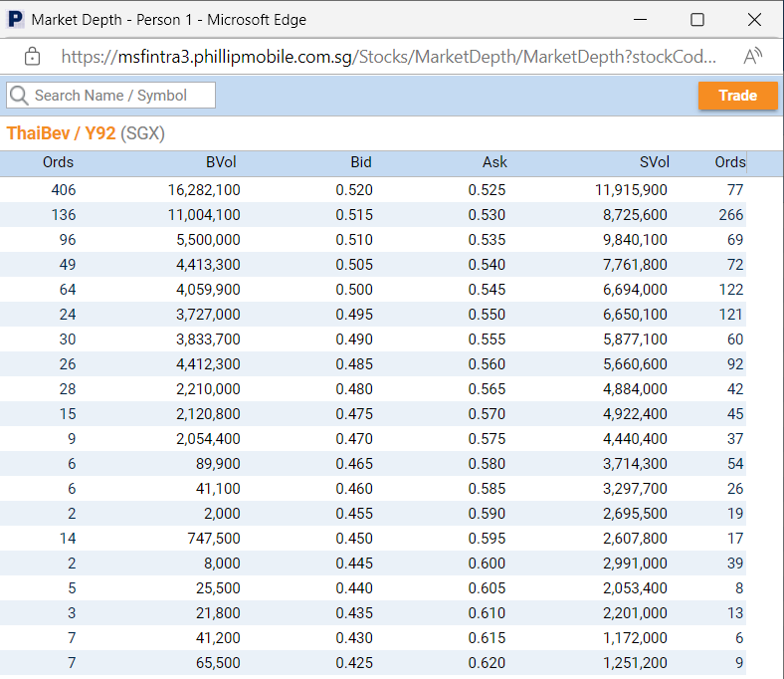Click buy volume 89,900
Image resolution: width=784 pixels, height=679 pixels.
[x=218, y=463]
